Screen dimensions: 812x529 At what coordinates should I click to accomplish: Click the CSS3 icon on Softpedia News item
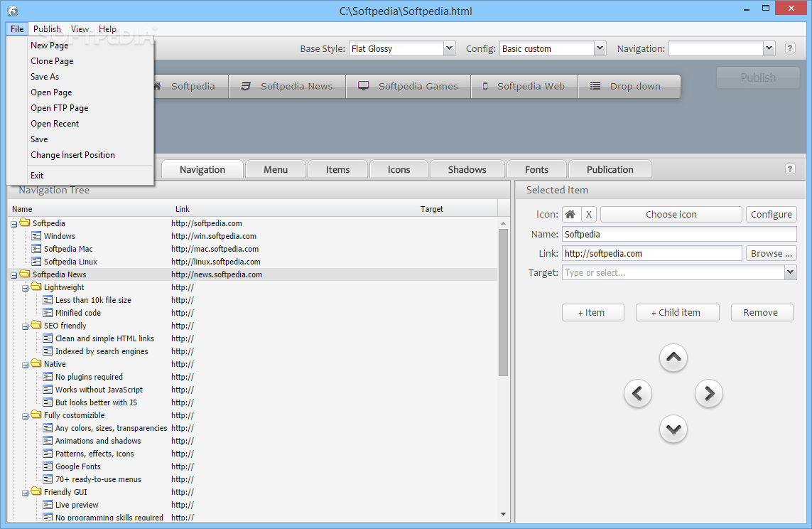point(246,86)
